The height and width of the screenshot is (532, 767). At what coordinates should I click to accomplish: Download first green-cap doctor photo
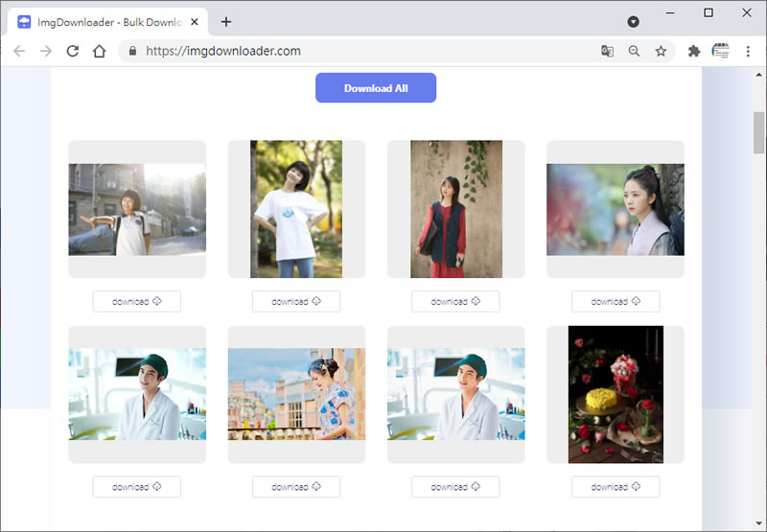[137, 487]
